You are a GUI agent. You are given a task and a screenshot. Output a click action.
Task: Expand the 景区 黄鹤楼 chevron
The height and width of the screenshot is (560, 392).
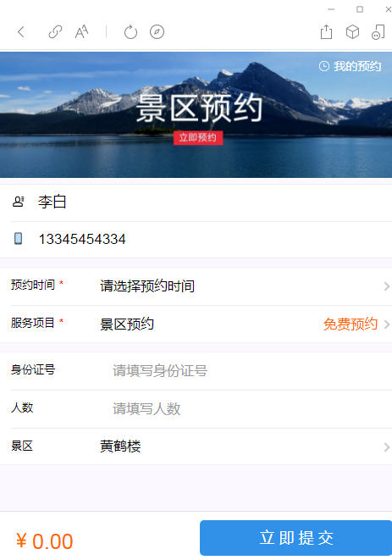(387, 447)
